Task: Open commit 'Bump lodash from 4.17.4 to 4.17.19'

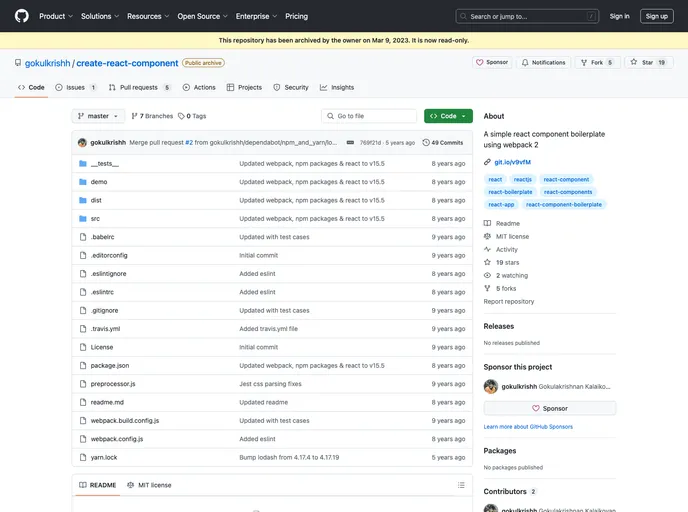Action: (289, 458)
